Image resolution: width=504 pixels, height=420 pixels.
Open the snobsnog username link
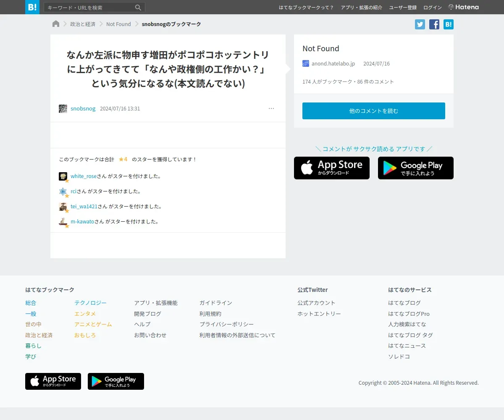83,109
